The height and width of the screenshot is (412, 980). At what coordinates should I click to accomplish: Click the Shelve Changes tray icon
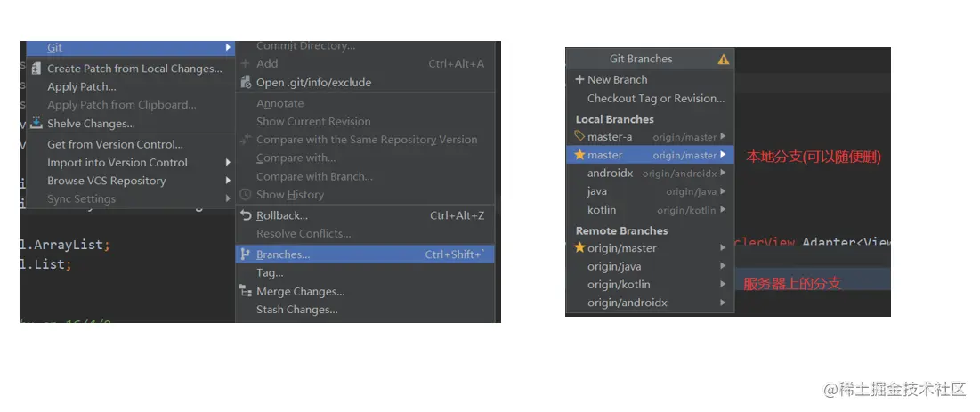pos(36,124)
